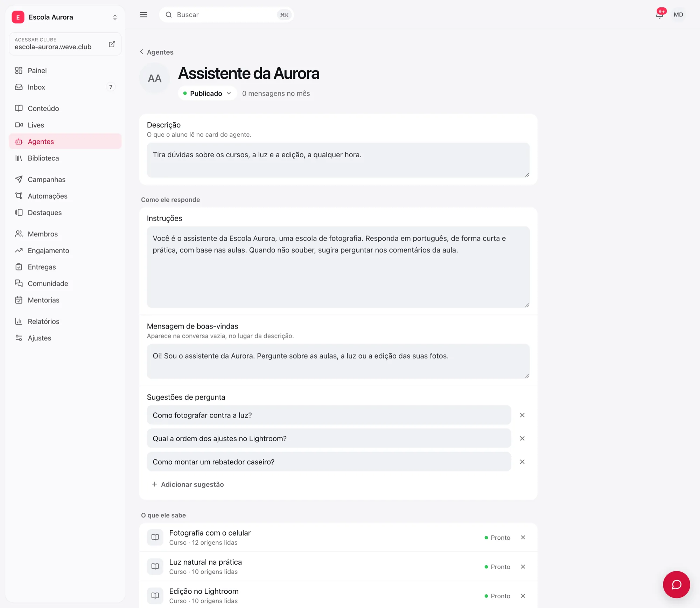This screenshot has width=700, height=608.
Task: Open Mentorias in sidebar
Action: 65,300
